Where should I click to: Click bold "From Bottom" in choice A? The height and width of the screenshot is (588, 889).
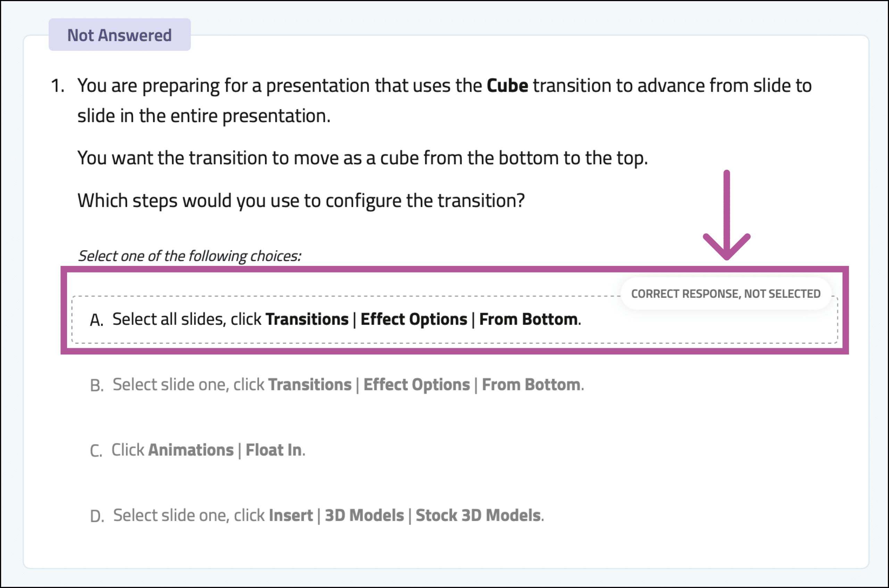click(x=528, y=319)
